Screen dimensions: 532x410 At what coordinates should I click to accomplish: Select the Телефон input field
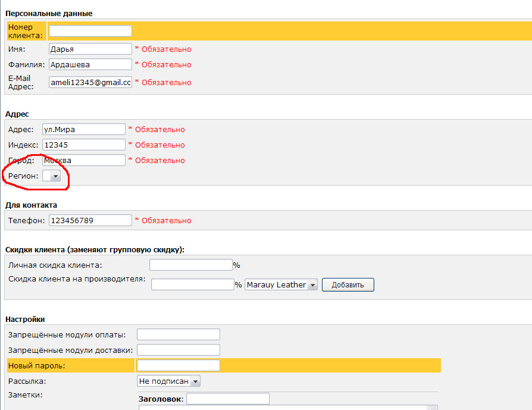(90, 220)
